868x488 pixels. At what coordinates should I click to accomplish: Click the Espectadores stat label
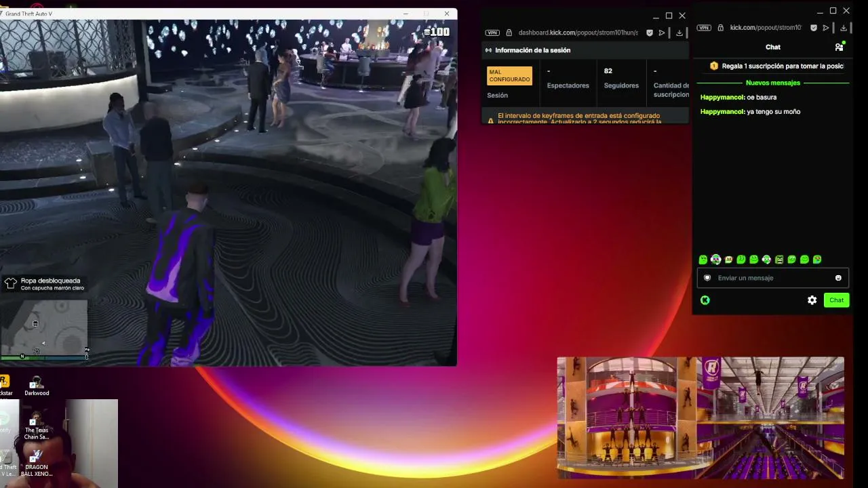point(568,85)
